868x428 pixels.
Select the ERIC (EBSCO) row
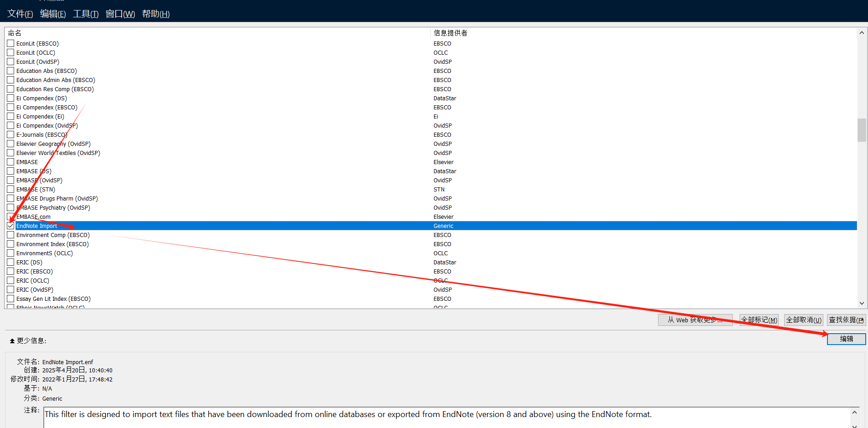coord(431,271)
